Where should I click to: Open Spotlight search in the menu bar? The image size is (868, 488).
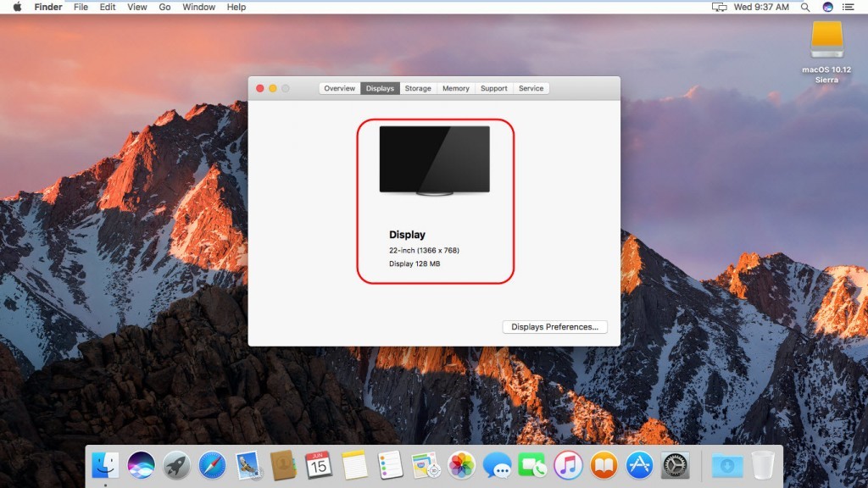804,7
